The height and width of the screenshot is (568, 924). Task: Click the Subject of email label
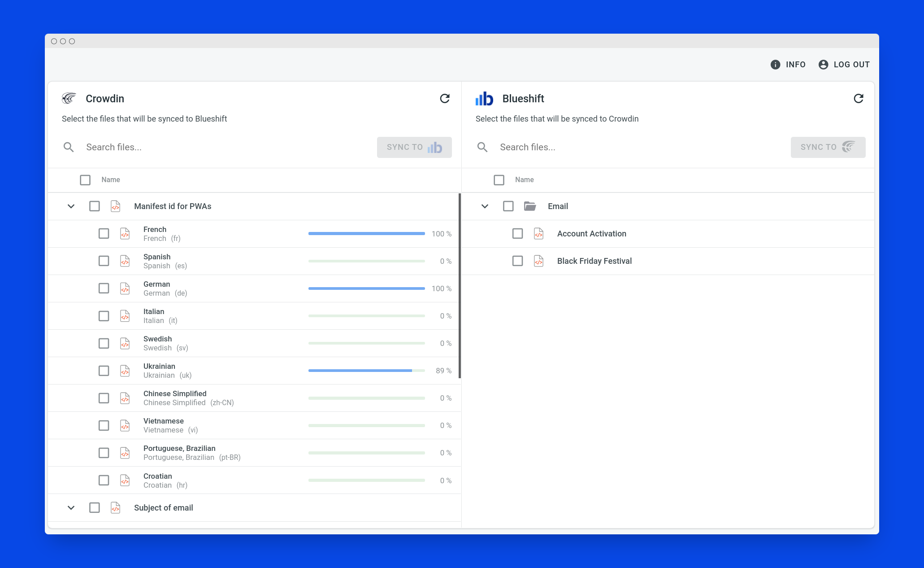[x=163, y=508]
